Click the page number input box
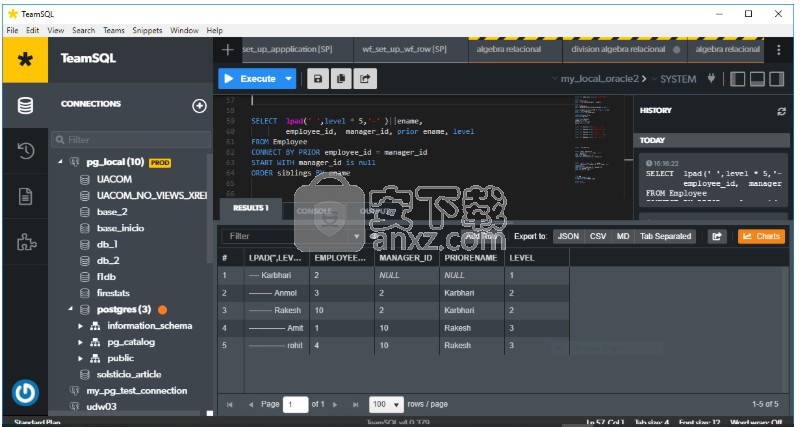Viewport: 805px width, 427px height. click(295, 404)
